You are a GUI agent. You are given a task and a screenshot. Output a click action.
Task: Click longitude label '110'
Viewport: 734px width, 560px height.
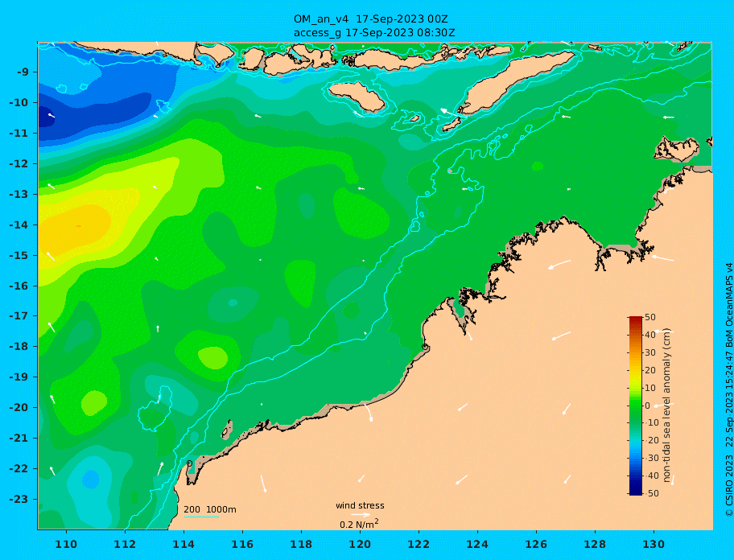(x=66, y=544)
